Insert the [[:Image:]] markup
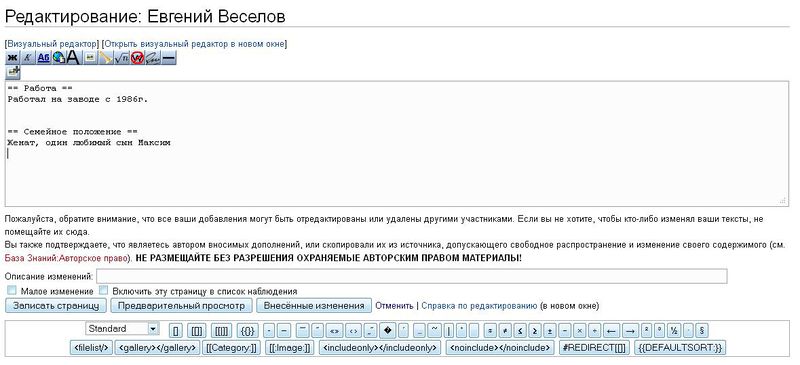The height and width of the screenshot is (365, 800). click(290, 348)
